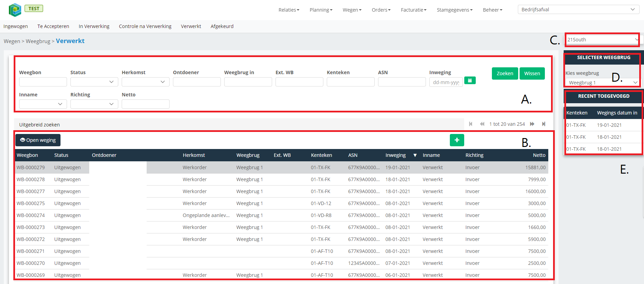Sort by the Kenteken column header
Image resolution: width=644 pixels, height=284 pixels.
(x=321, y=155)
